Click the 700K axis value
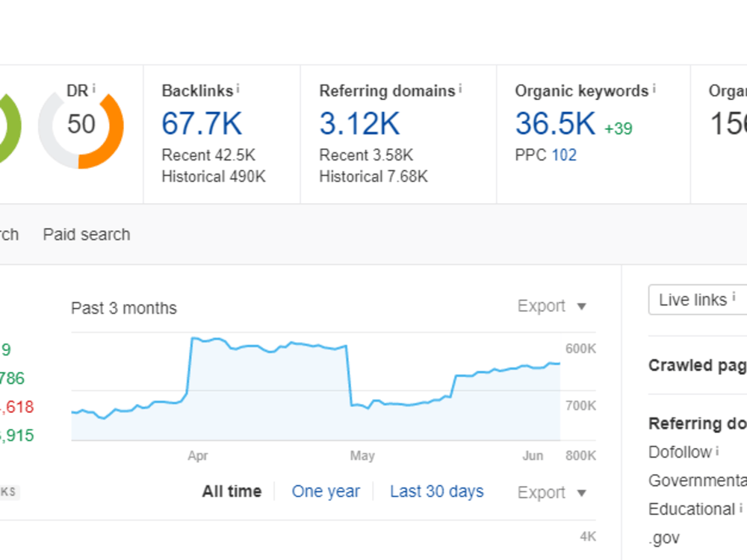The image size is (747, 560). [x=580, y=405]
